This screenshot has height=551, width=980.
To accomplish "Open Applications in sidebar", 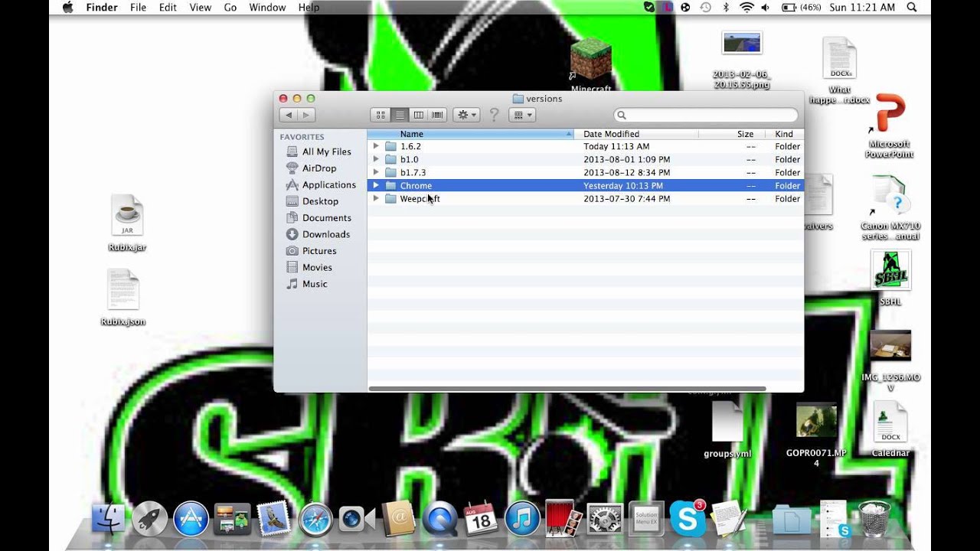I will pyautogui.click(x=321, y=184).
